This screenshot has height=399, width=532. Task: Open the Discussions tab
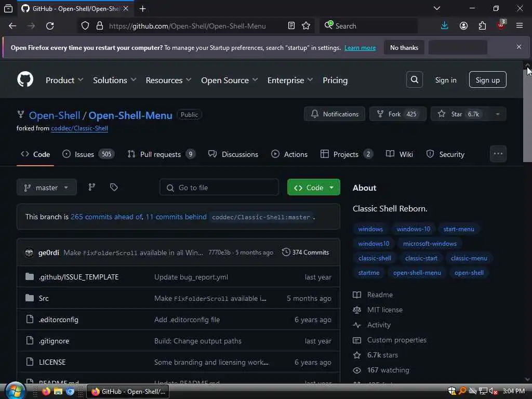pos(233,154)
